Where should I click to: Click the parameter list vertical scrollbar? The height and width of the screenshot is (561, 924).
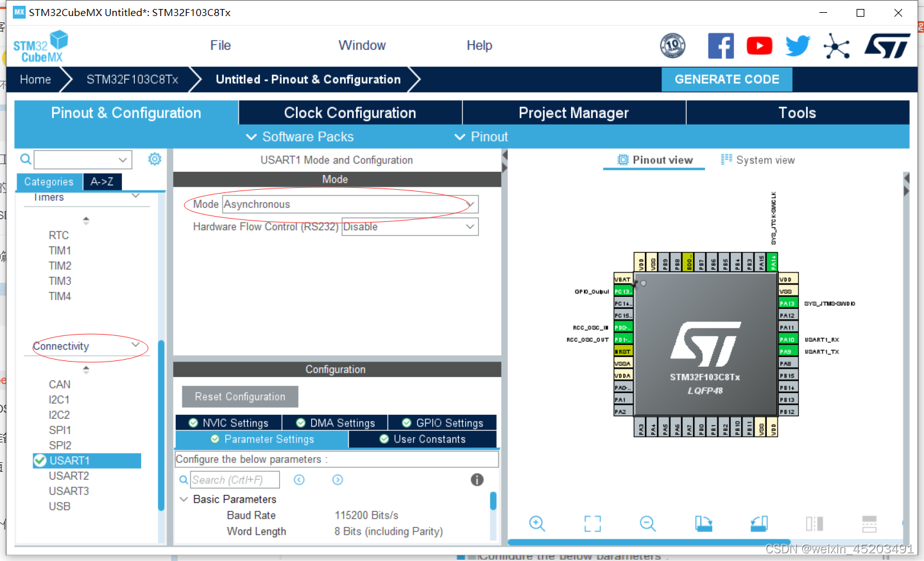(x=493, y=500)
